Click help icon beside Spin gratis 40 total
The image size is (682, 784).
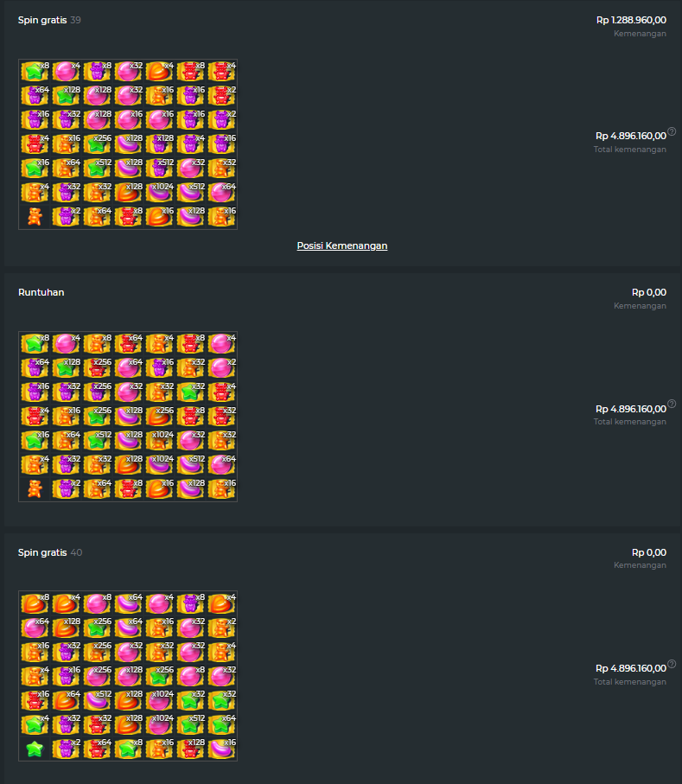pos(672,664)
